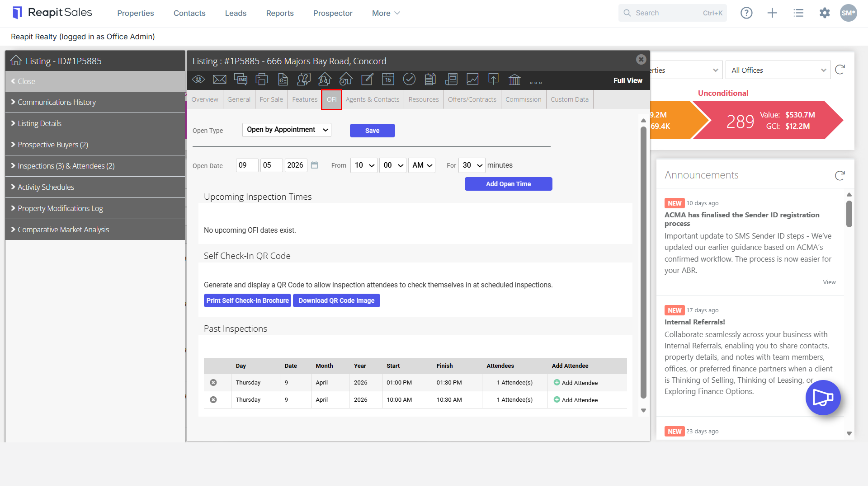Switch to the Agents & Contacts tab
Image resolution: width=868 pixels, height=488 pixels.
373,99
